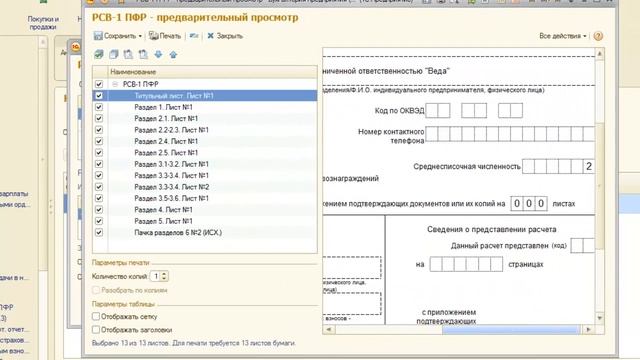The height and width of the screenshot is (360, 640).
Task: Open the Сохранить dropdown arrow
Action: (x=140, y=36)
